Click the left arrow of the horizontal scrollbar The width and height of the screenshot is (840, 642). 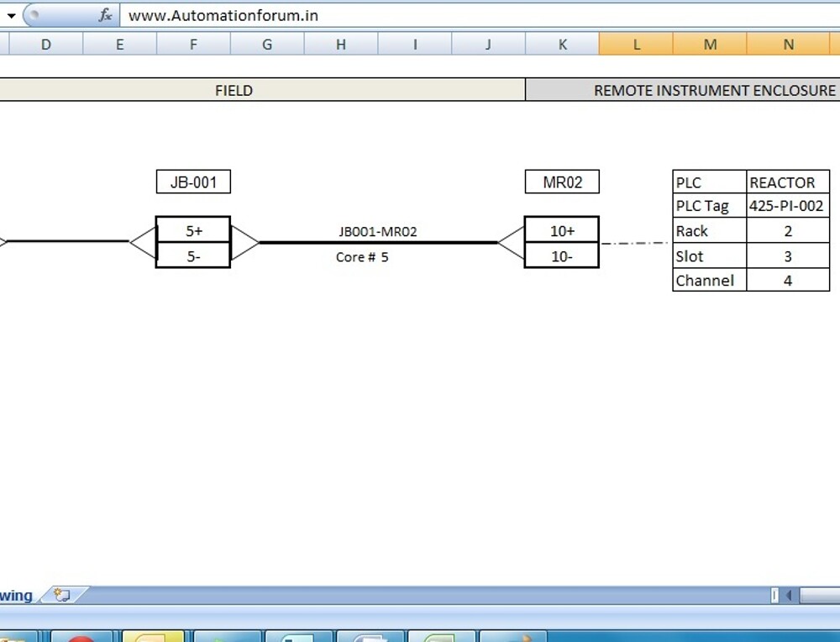787,595
